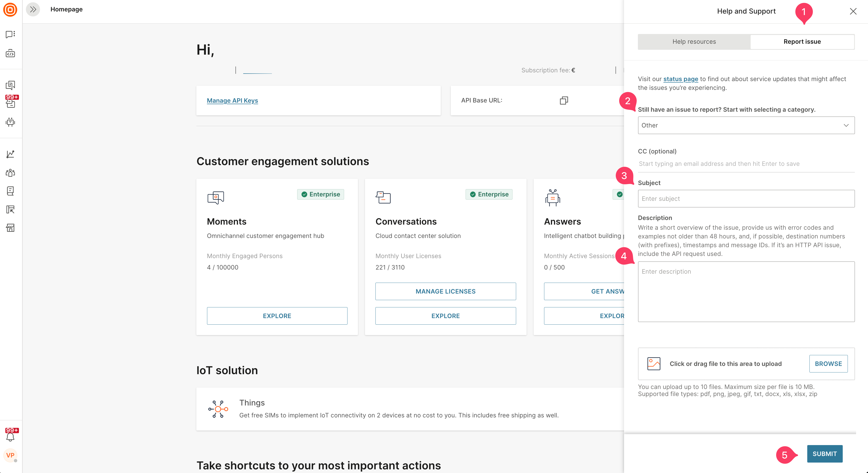
Task: Open the developer tools sidebar icon
Action: tap(10, 53)
